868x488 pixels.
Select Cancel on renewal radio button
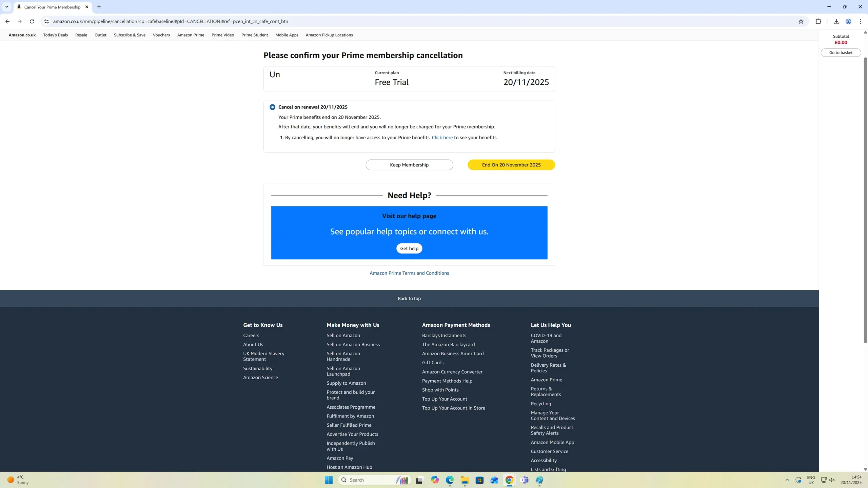(x=272, y=107)
